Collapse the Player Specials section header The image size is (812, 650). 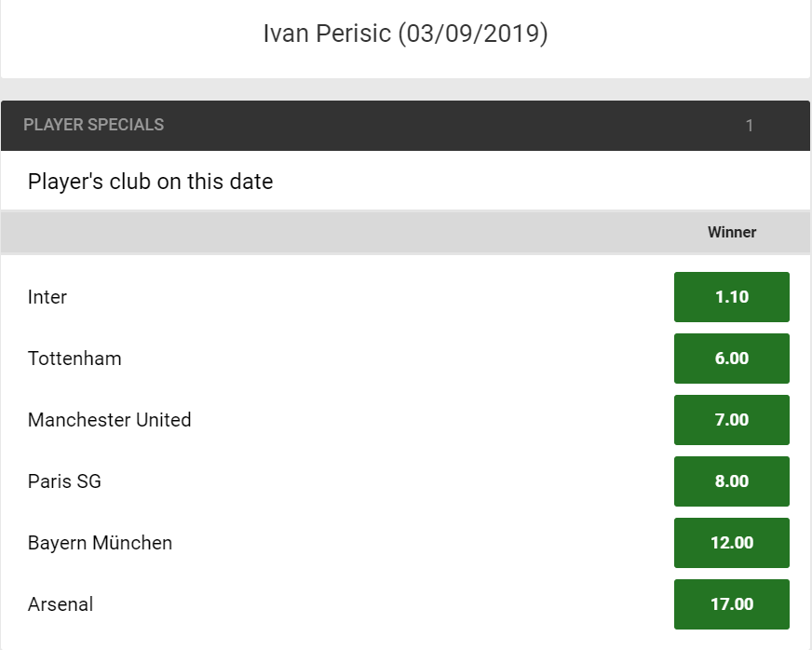(405, 126)
